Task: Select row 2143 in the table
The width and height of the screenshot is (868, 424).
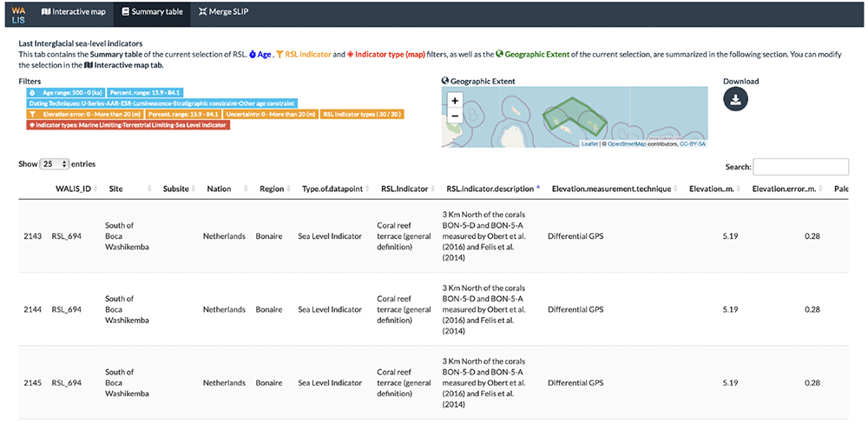Action: [433, 236]
